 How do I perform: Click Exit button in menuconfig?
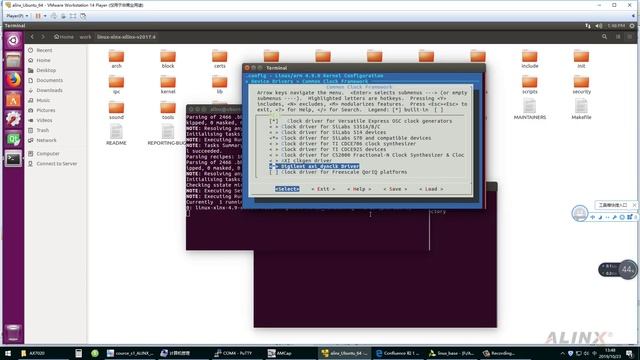pyautogui.click(x=323, y=189)
